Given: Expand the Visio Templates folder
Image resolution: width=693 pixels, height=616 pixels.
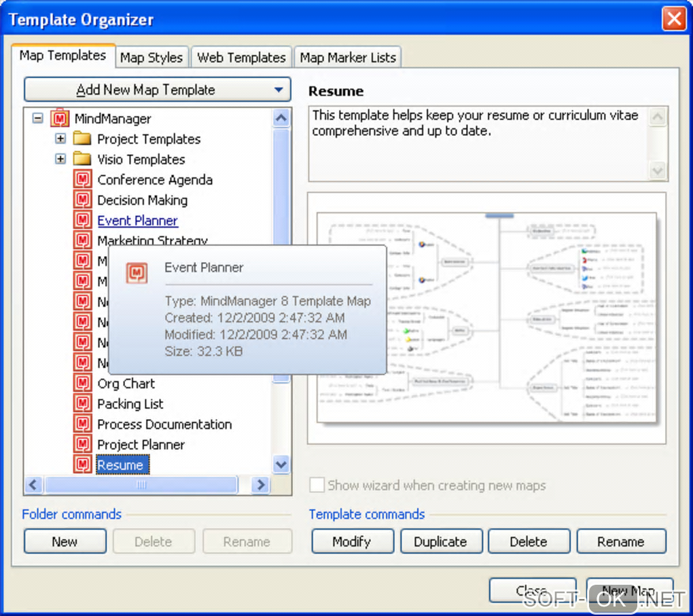Looking at the screenshot, I should (x=60, y=159).
